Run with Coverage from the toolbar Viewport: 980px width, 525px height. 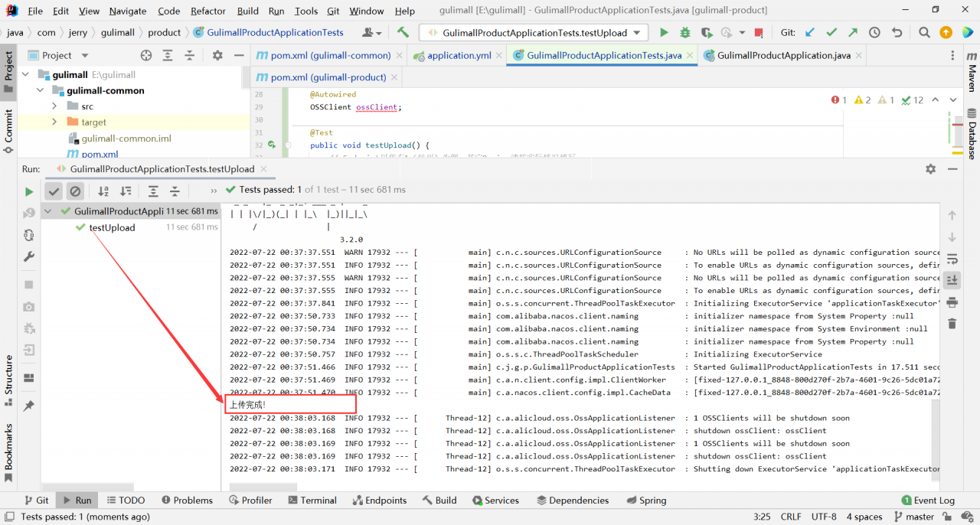[x=706, y=33]
